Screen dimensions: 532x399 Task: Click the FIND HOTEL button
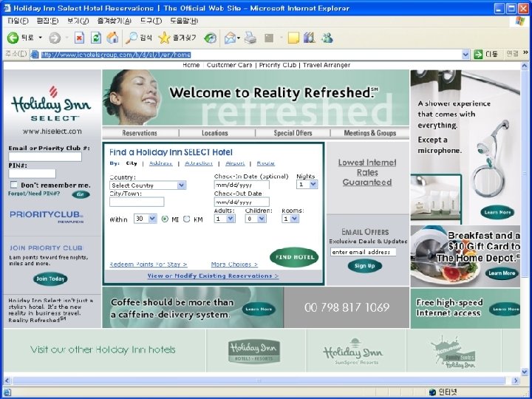[x=295, y=257]
